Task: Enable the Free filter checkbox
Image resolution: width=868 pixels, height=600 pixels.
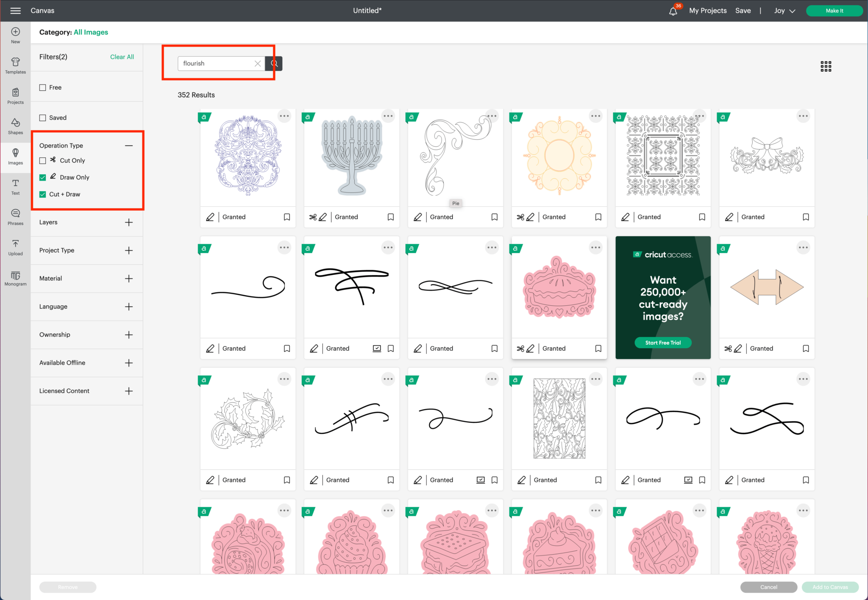Action: click(x=43, y=87)
